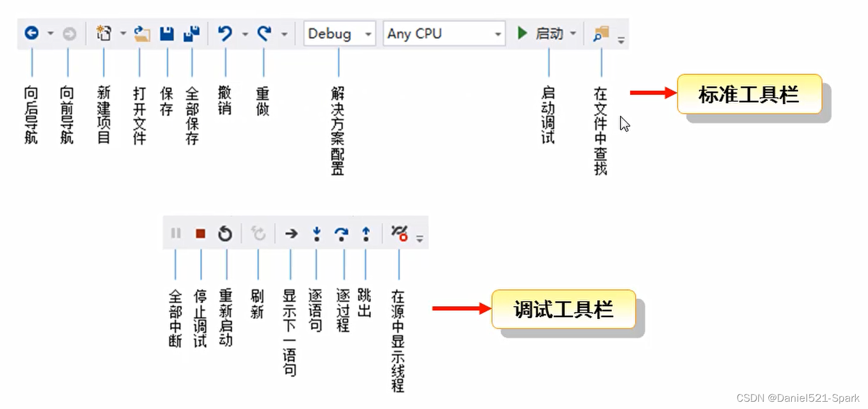868x409 pixels.
Task: Click the 向后导航 caption text
Action: (x=31, y=115)
